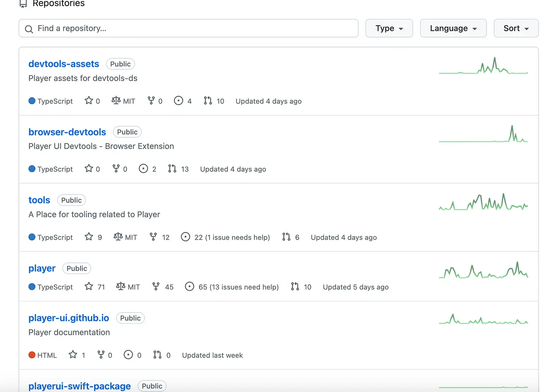Open pull requests icon showing 13 on browser-devtools
Screen dimensions: 540x392
pyautogui.click(x=172, y=168)
